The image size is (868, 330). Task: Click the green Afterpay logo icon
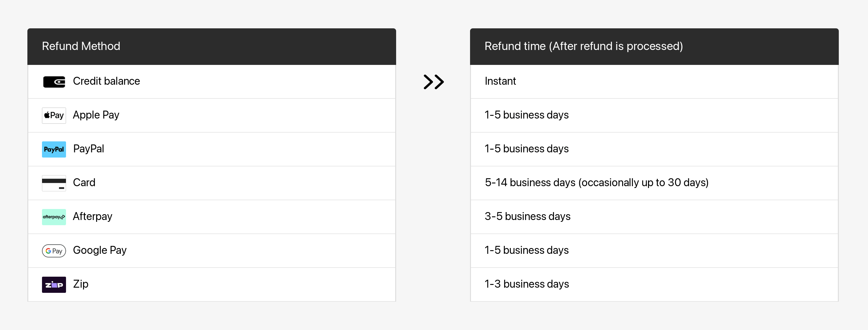pyautogui.click(x=54, y=217)
